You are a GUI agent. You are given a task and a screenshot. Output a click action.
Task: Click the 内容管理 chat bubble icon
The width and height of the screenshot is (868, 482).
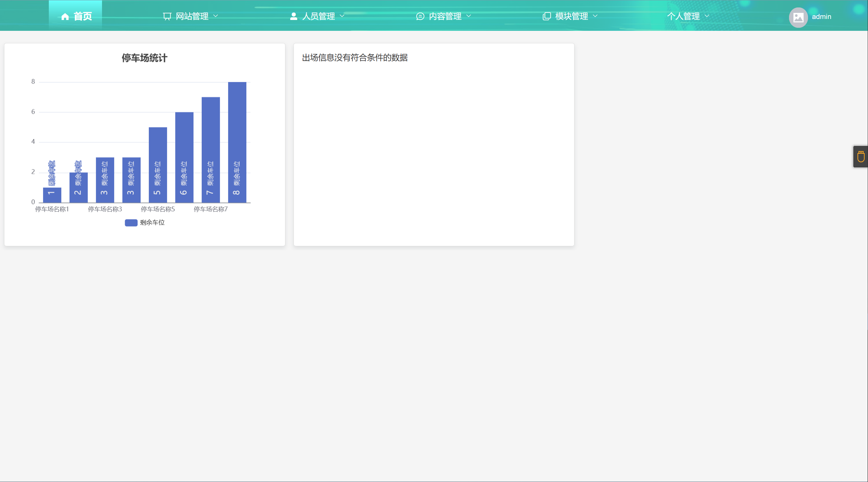(x=420, y=16)
